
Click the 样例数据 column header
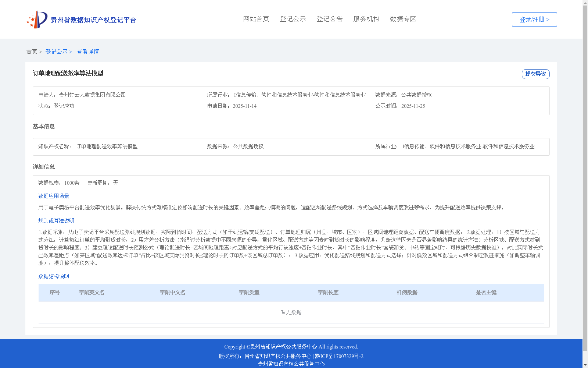[407, 293]
